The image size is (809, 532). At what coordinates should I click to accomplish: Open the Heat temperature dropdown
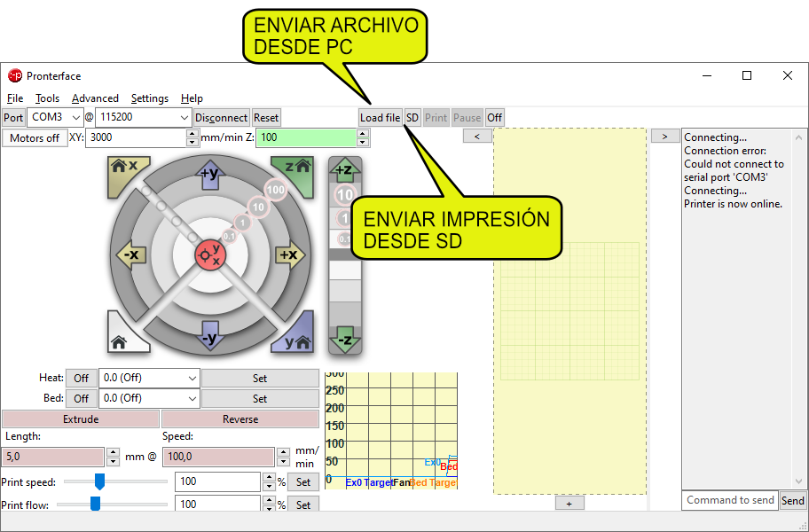pyautogui.click(x=148, y=379)
